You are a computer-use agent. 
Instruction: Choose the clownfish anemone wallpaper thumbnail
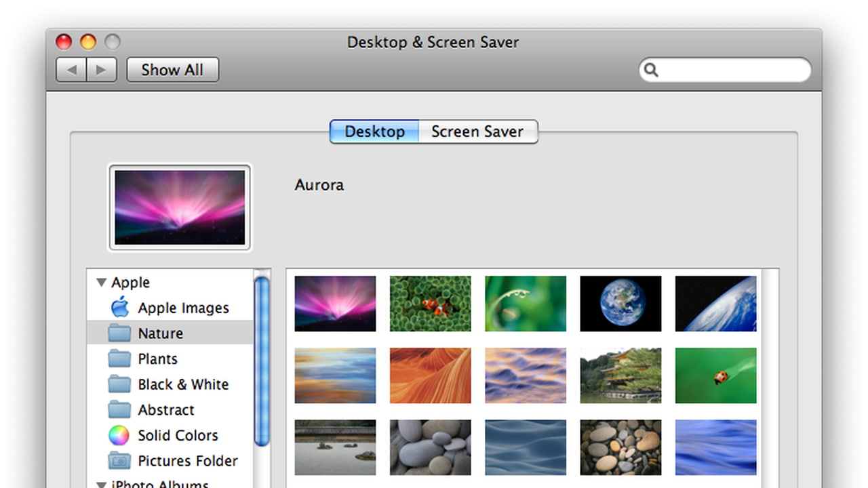tap(430, 304)
